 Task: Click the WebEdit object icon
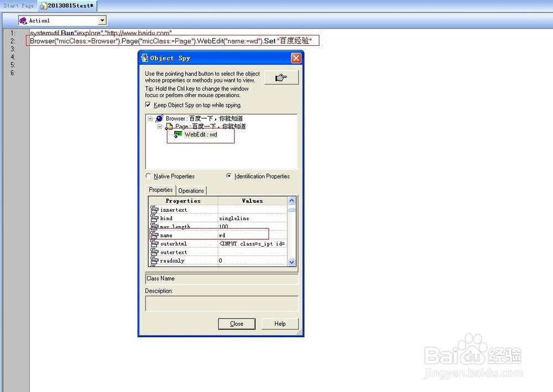[178, 134]
